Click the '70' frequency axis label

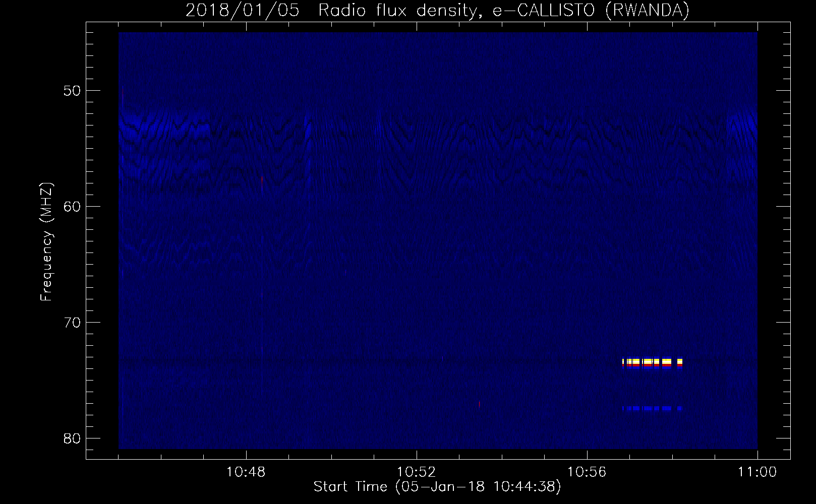(x=73, y=323)
